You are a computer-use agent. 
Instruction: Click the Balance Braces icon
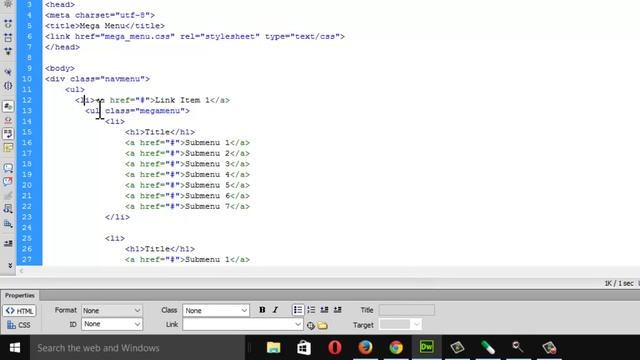8,86
